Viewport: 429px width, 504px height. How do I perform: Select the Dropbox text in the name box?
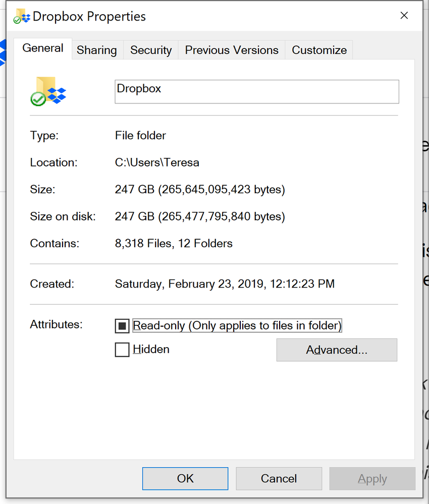point(139,88)
